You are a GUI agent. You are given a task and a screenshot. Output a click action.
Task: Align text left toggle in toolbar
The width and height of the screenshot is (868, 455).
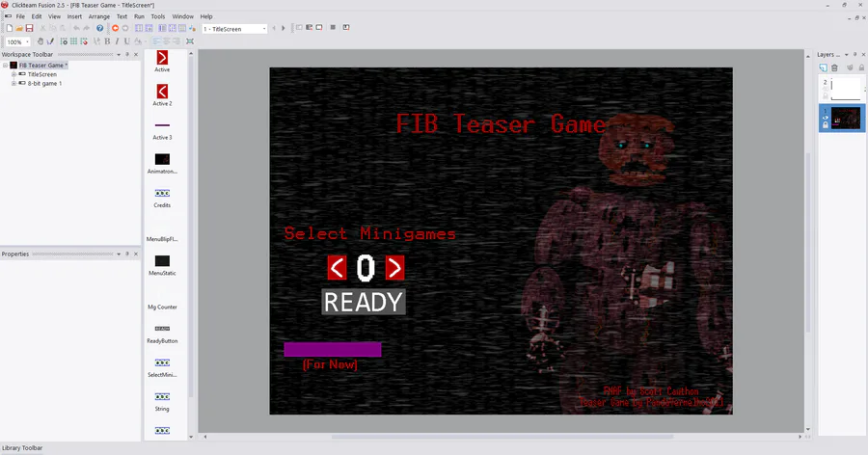tap(156, 41)
